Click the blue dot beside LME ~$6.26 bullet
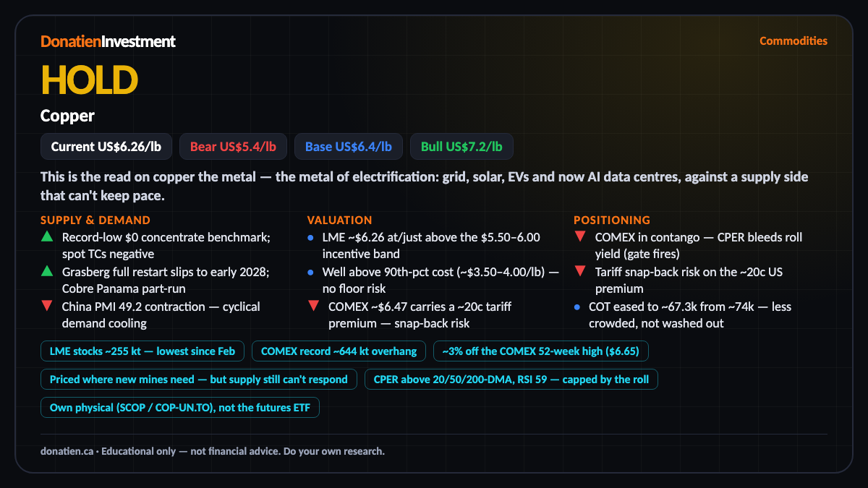 click(310, 237)
